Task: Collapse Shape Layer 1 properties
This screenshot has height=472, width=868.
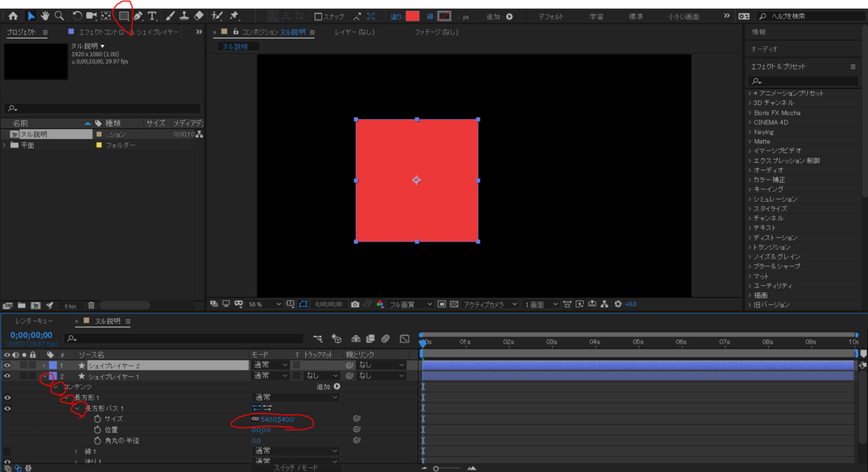Action: click(43, 376)
